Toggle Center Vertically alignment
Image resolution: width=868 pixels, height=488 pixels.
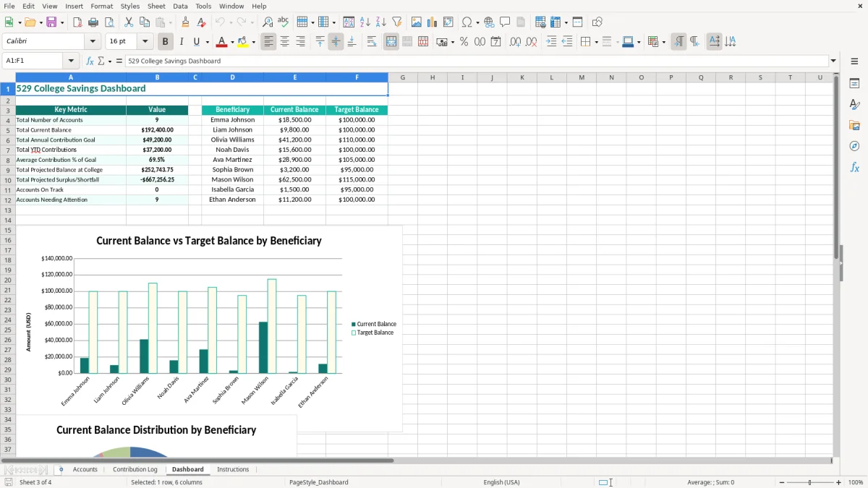point(336,42)
